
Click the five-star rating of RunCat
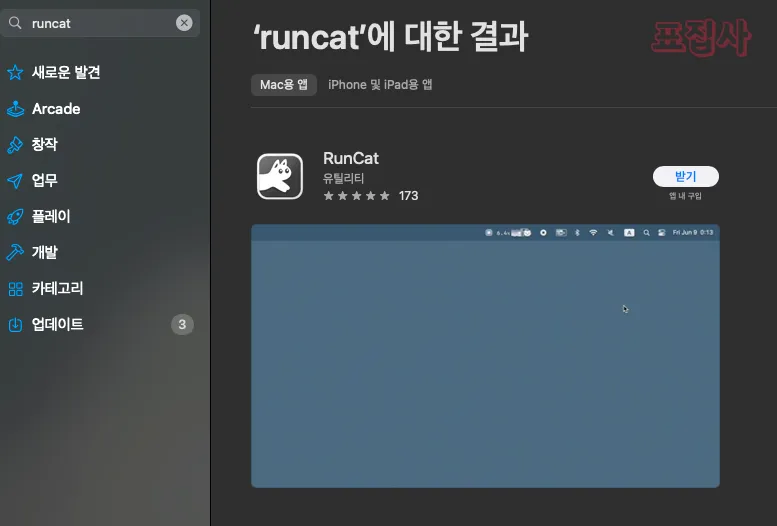(356, 196)
